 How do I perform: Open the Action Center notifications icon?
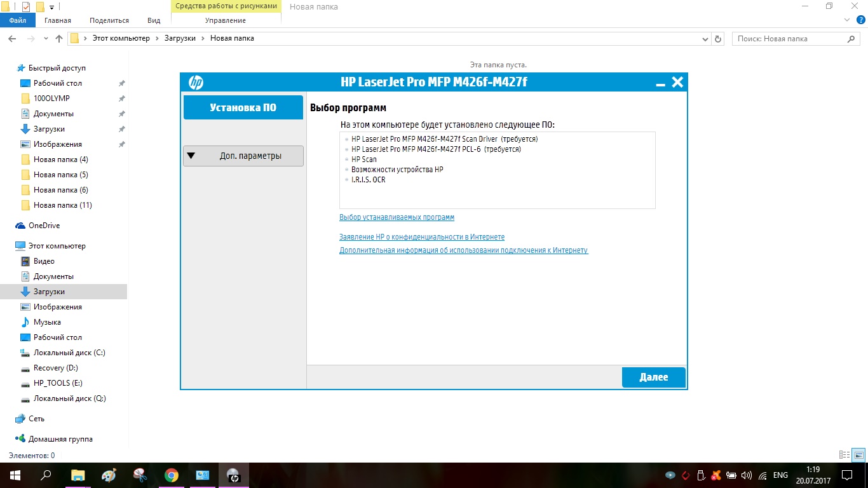[x=847, y=475]
